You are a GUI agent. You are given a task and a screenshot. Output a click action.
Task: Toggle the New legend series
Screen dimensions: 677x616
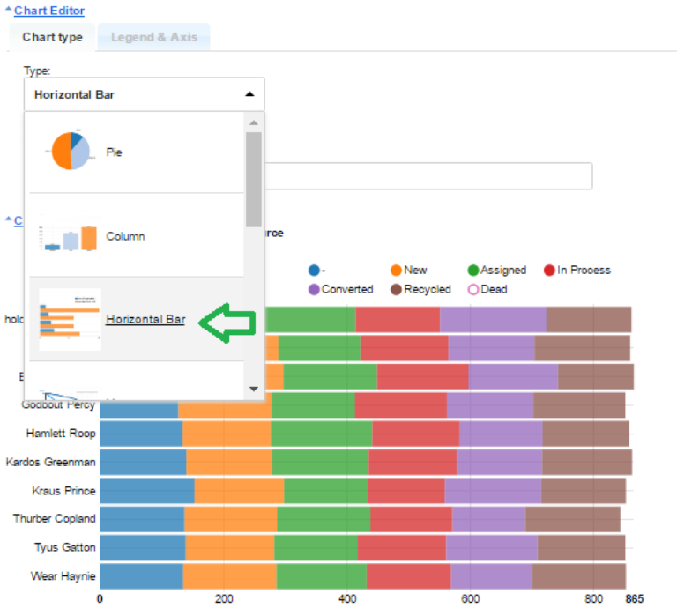(x=408, y=271)
